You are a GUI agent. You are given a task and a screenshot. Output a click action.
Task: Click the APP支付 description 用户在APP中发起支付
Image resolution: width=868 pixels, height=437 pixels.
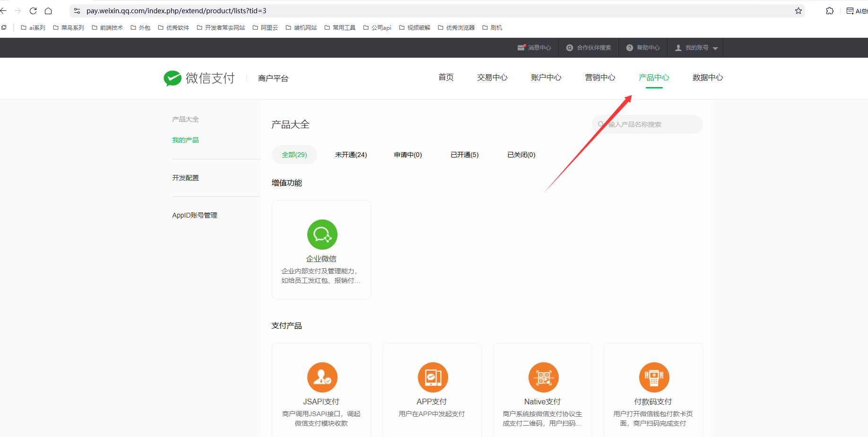432,414
